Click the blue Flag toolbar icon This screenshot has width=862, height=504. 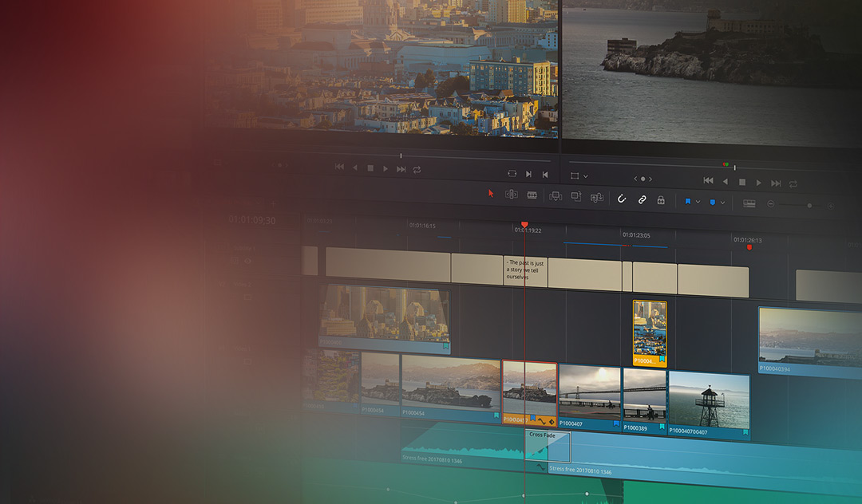687,202
